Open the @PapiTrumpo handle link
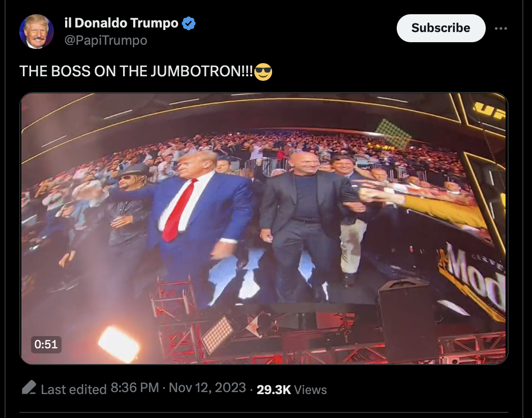Image resolution: width=532 pixels, height=418 pixels. (105, 40)
